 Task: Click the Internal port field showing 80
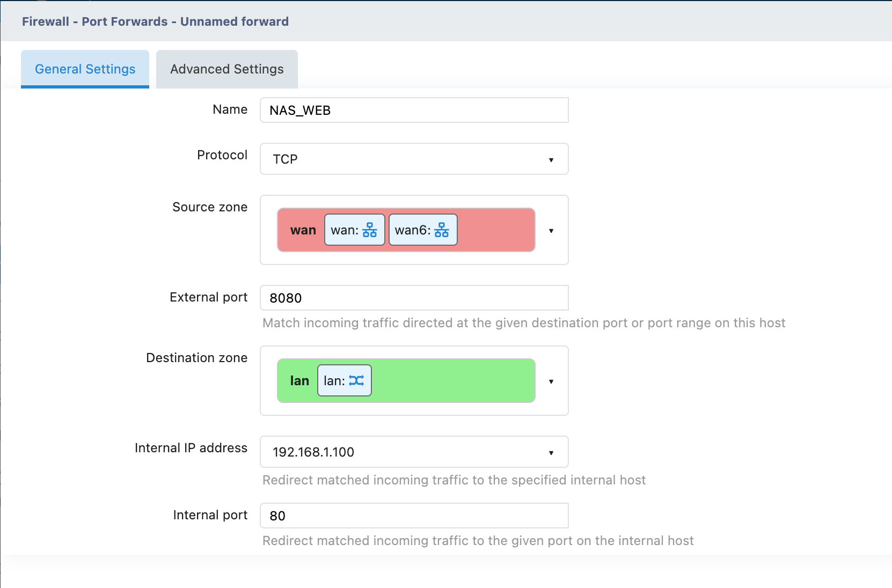(x=414, y=516)
